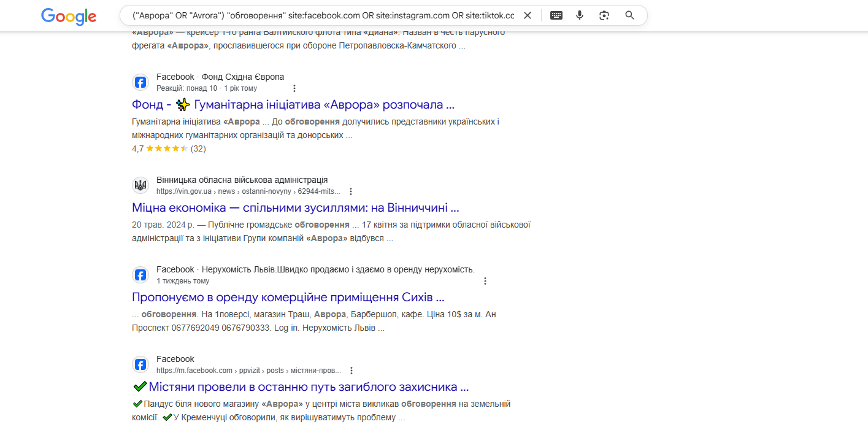The width and height of the screenshot is (868, 435).
Task: Open result Містяни провели в останню путь
Action: (x=301, y=387)
